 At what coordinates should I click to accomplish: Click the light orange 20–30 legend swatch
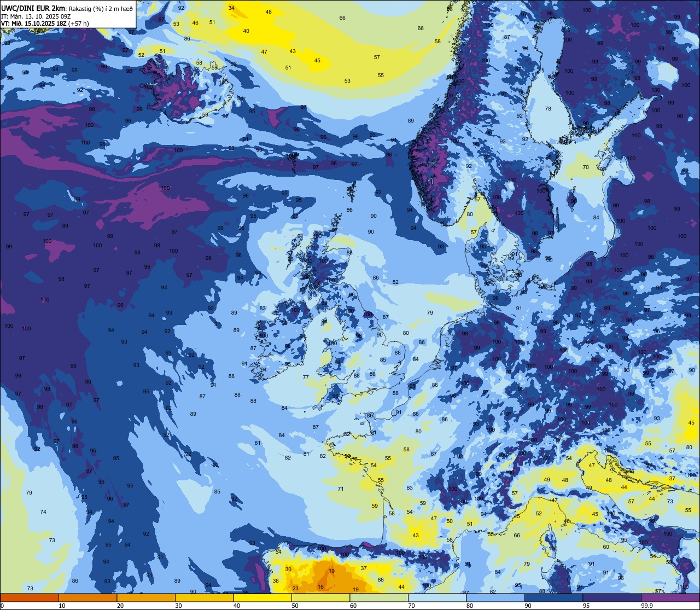tap(146, 597)
